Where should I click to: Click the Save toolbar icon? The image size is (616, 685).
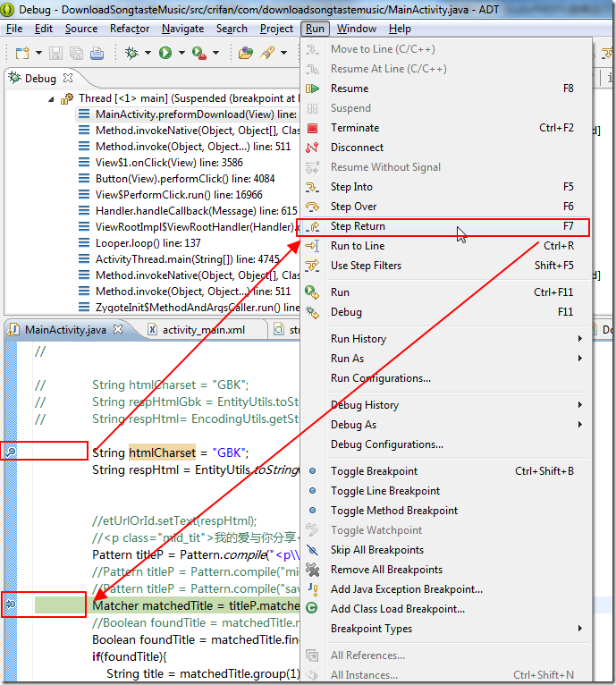point(55,54)
